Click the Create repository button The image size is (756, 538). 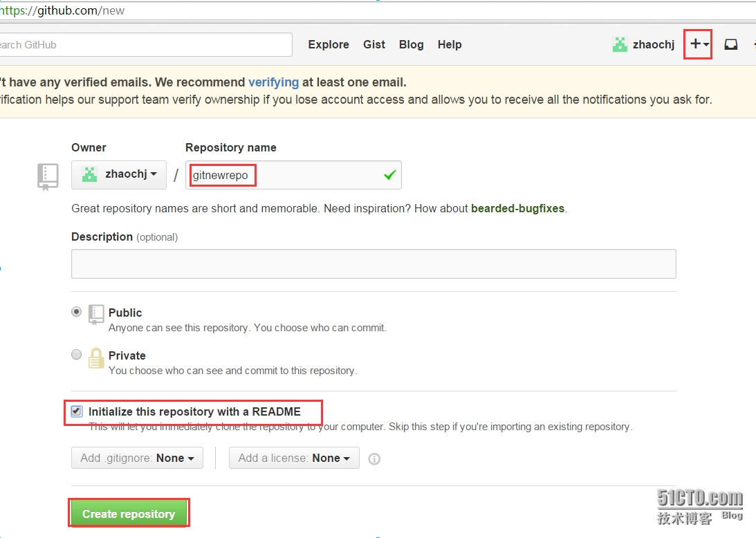pos(129,512)
